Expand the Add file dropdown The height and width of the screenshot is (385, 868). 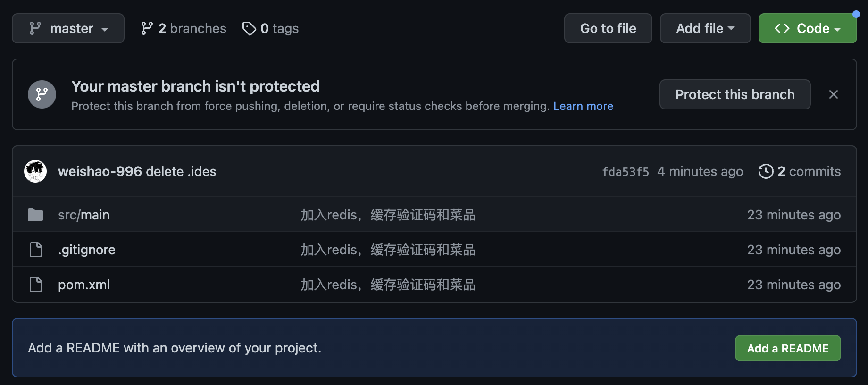point(705,28)
